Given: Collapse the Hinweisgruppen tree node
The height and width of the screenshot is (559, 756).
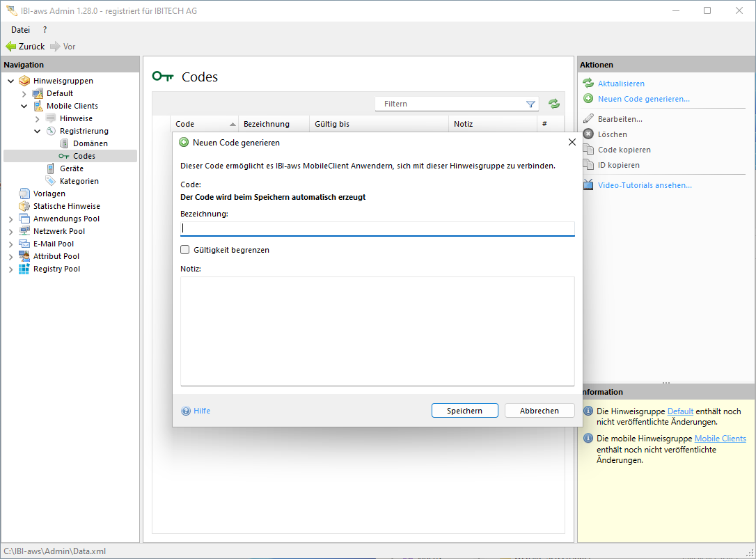Looking at the screenshot, I should (x=11, y=81).
